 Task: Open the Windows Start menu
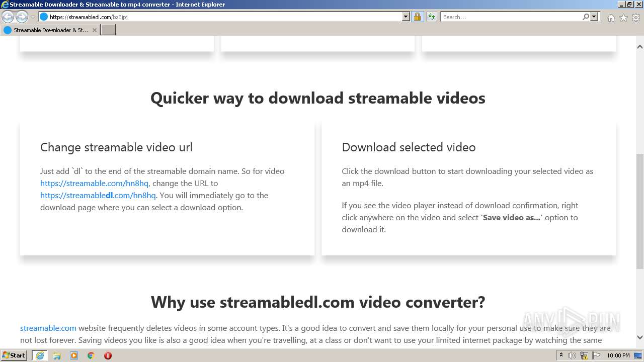point(14,355)
